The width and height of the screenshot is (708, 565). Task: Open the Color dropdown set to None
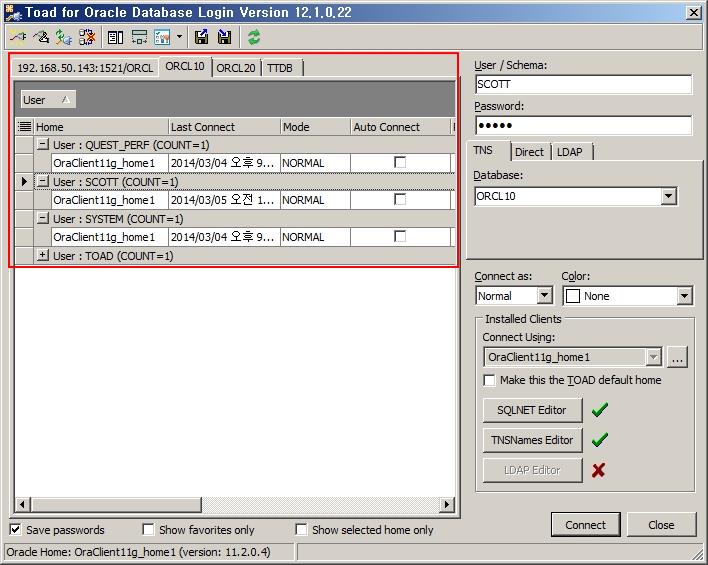(x=684, y=296)
